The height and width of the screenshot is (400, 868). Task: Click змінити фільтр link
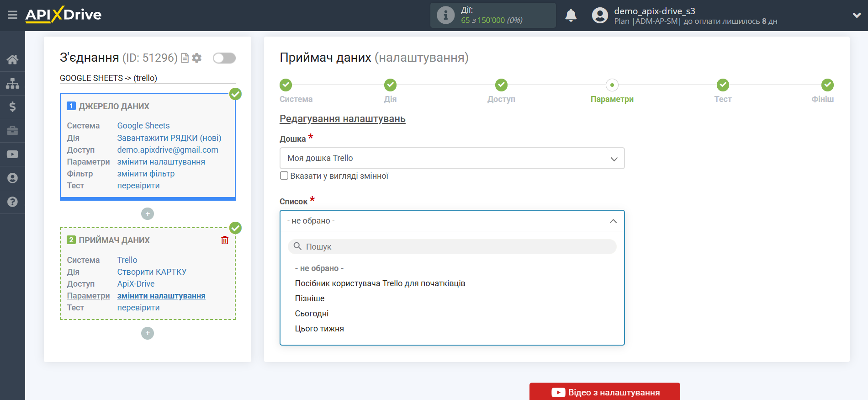pyautogui.click(x=146, y=174)
